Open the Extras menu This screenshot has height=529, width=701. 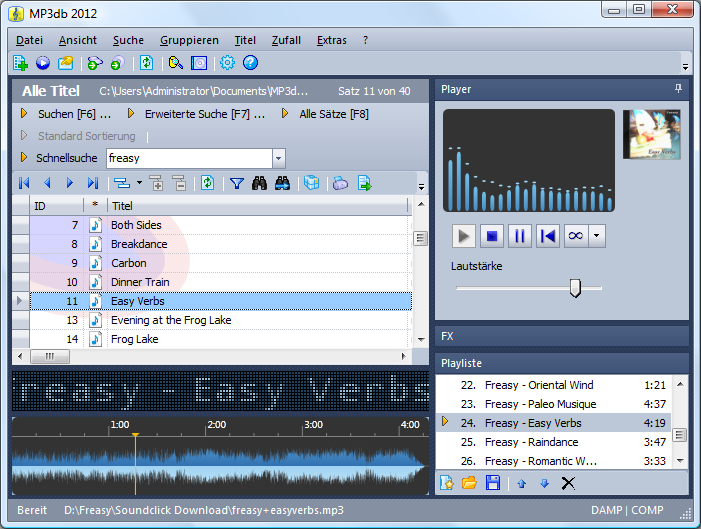click(x=332, y=40)
